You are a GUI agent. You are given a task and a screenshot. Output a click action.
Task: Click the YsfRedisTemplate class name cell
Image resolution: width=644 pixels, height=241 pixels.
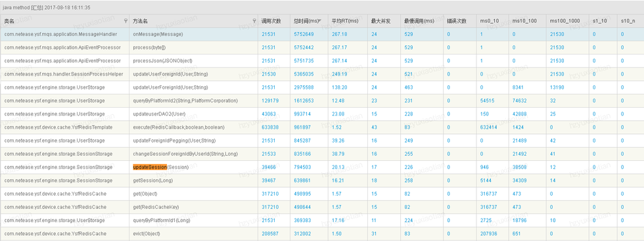pos(58,127)
